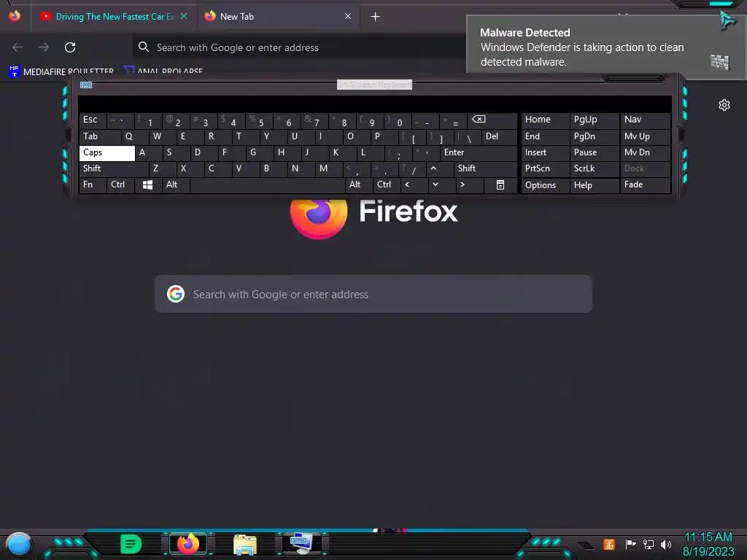
Task: Click the Google search box on new tab page
Action: point(373,294)
